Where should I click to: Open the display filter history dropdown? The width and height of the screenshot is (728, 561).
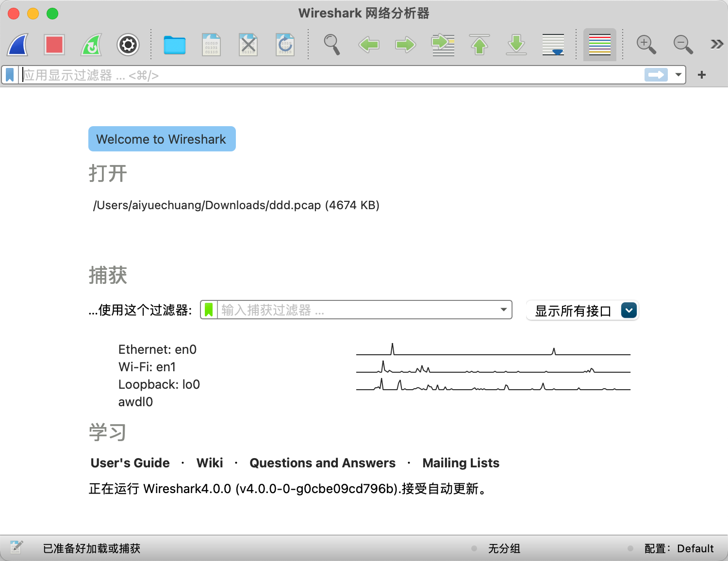(678, 75)
